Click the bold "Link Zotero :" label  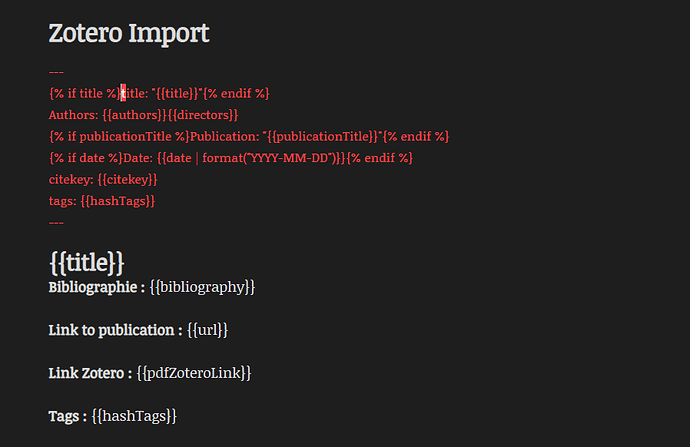tap(90, 372)
